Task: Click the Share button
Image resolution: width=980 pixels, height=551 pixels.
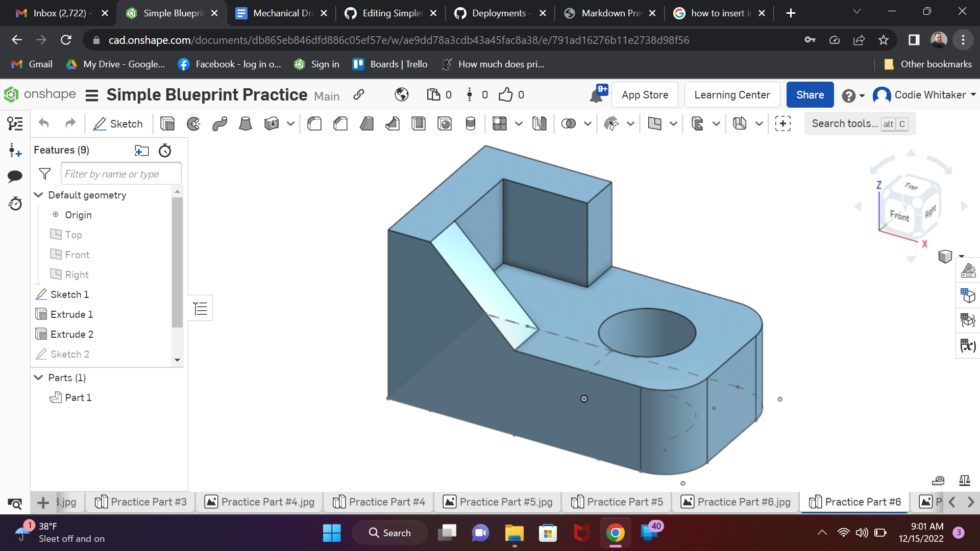Action: 810,95
